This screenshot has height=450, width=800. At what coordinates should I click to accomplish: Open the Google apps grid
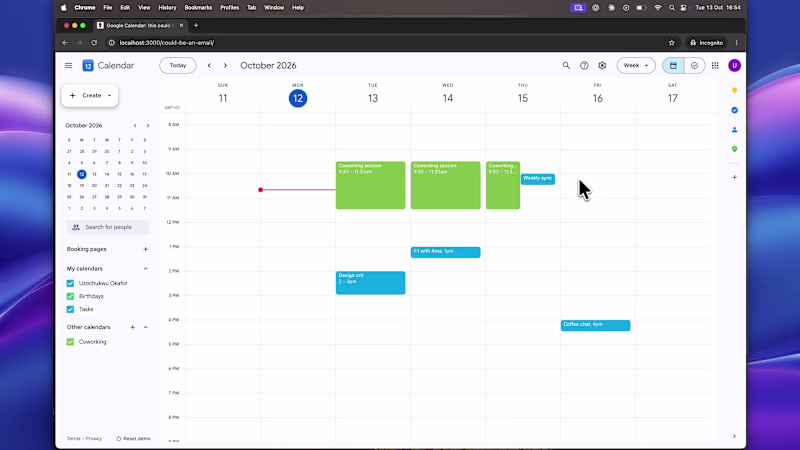click(x=715, y=65)
